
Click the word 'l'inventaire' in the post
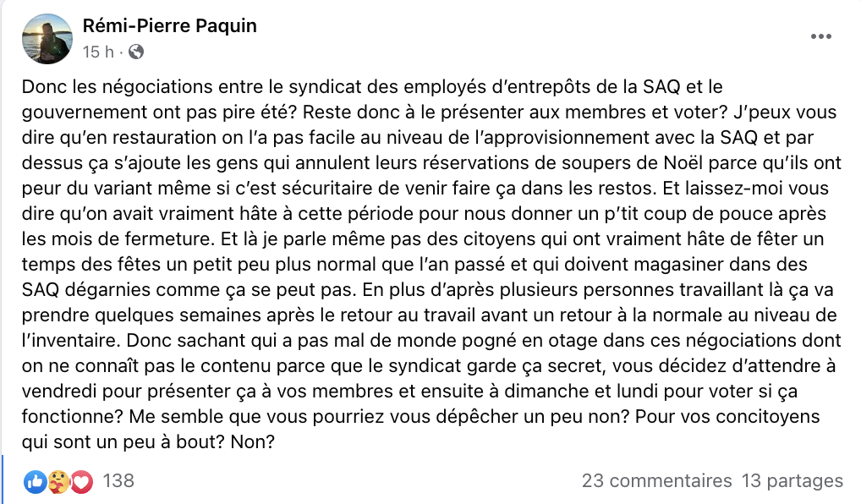(x=70, y=341)
